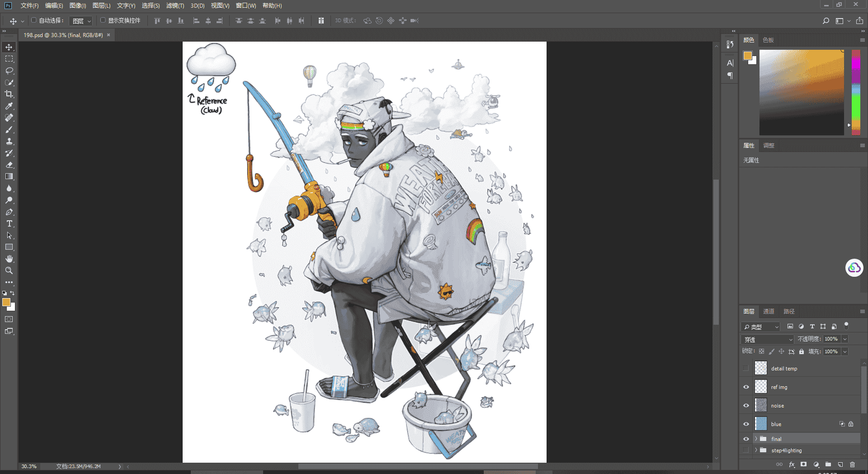Click the foreground color swatch in toolbar
The image size is (868, 474).
coord(6,302)
